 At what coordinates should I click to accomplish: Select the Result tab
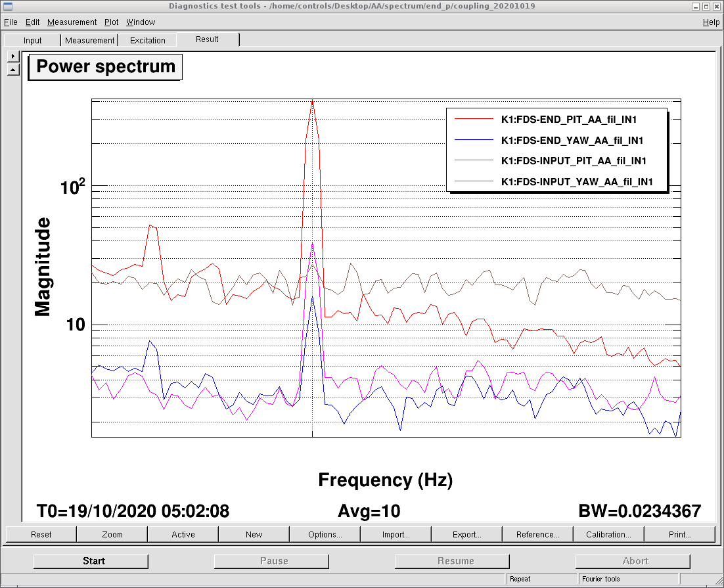pyautogui.click(x=207, y=39)
